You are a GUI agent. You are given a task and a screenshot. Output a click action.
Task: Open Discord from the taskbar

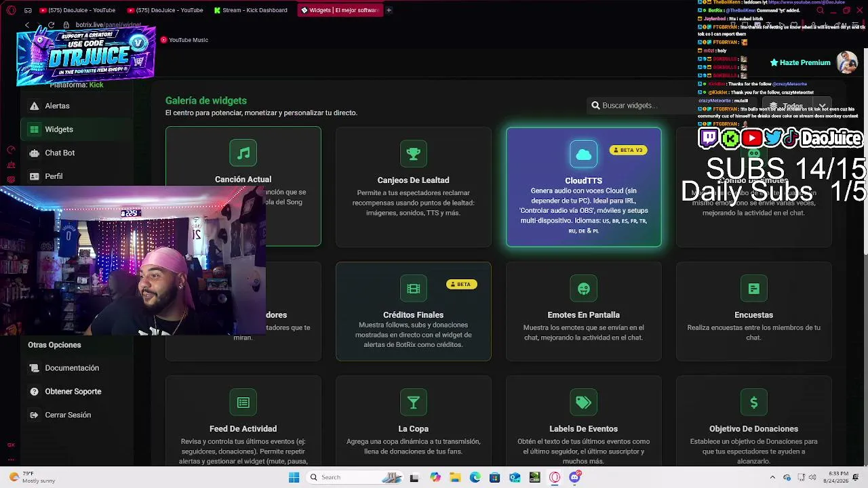pyautogui.click(x=574, y=477)
